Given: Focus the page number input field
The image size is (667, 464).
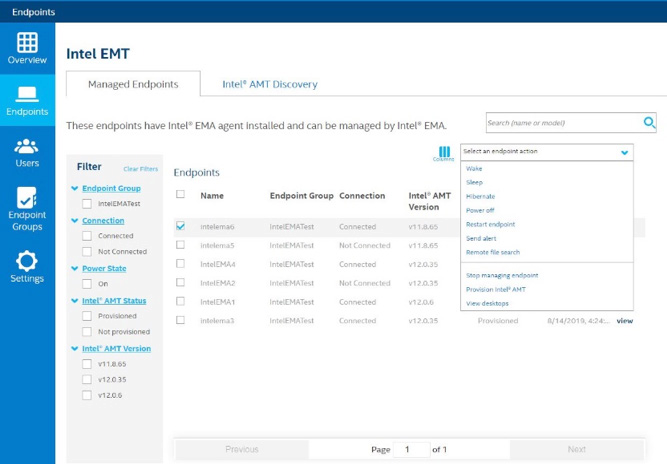Looking at the screenshot, I should 411,449.
